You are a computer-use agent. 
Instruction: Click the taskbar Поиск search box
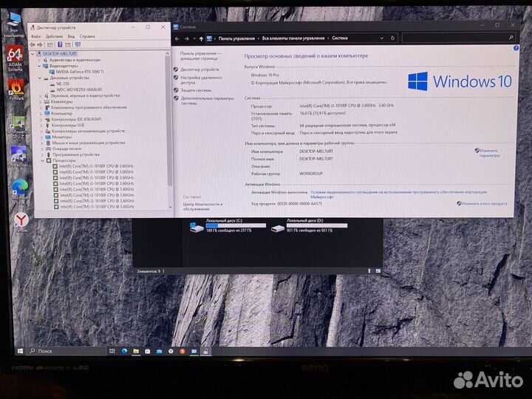click(67, 351)
